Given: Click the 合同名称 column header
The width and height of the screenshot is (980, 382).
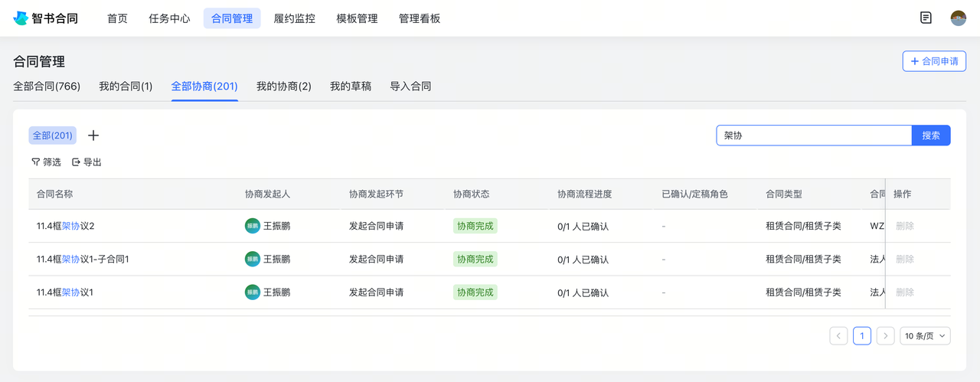Looking at the screenshot, I should [x=54, y=194].
